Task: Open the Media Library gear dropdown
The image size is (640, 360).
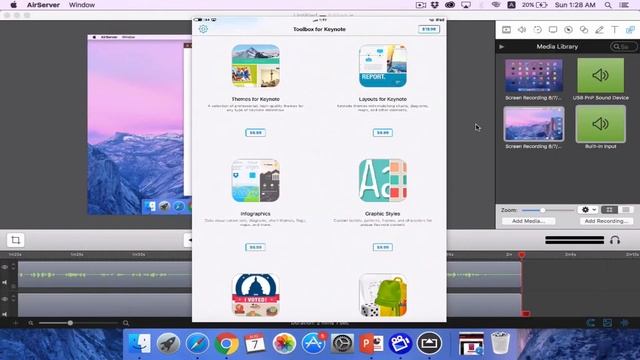Action: pyautogui.click(x=588, y=210)
